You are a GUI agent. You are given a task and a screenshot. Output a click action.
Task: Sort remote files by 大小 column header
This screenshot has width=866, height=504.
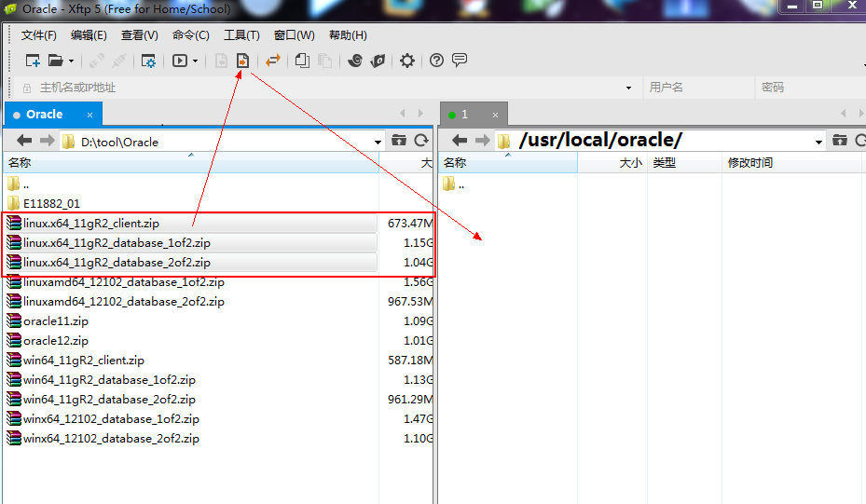pos(612,163)
